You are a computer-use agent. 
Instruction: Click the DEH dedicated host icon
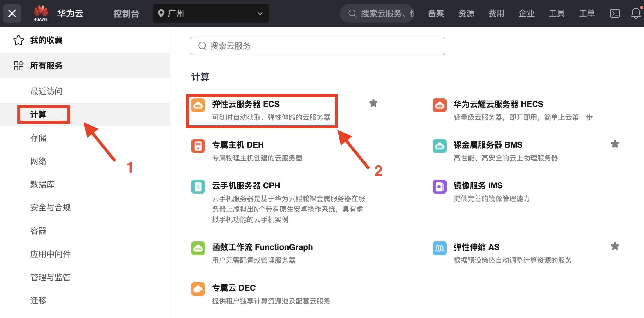click(198, 146)
